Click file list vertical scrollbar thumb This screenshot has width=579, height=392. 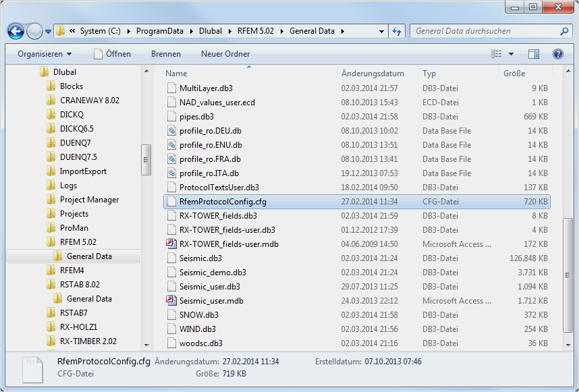pyautogui.click(x=568, y=275)
